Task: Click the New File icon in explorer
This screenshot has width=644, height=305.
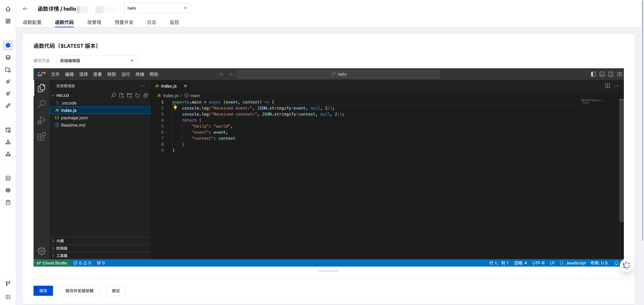Action: (121, 95)
